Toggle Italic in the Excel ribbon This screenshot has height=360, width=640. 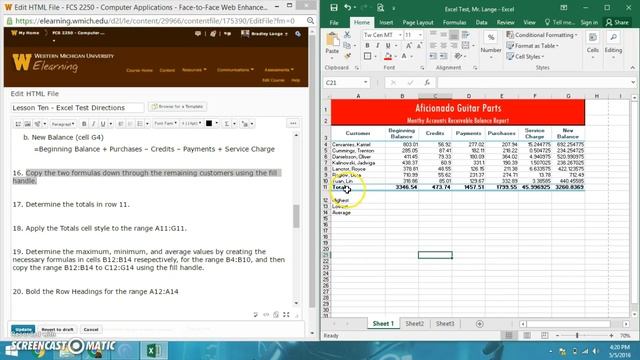[378, 46]
